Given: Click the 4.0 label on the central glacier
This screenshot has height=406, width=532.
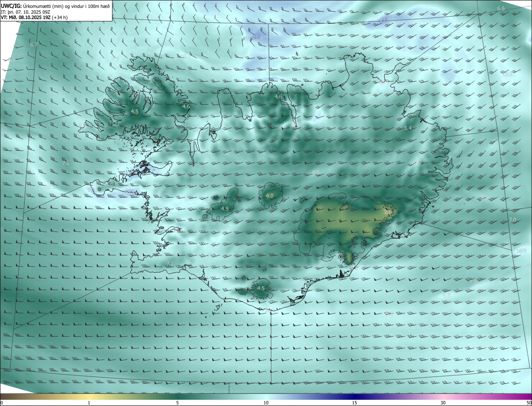Looking at the screenshot, I should (x=270, y=196).
